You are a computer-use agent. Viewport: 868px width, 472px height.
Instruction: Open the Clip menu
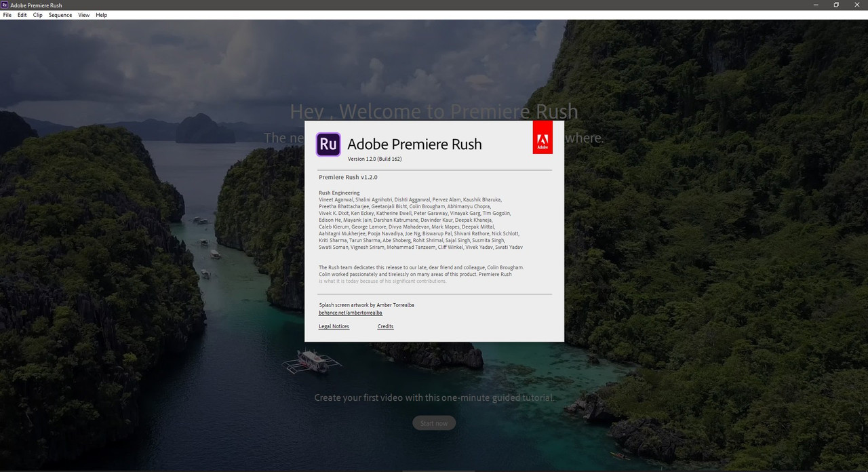pos(38,15)
